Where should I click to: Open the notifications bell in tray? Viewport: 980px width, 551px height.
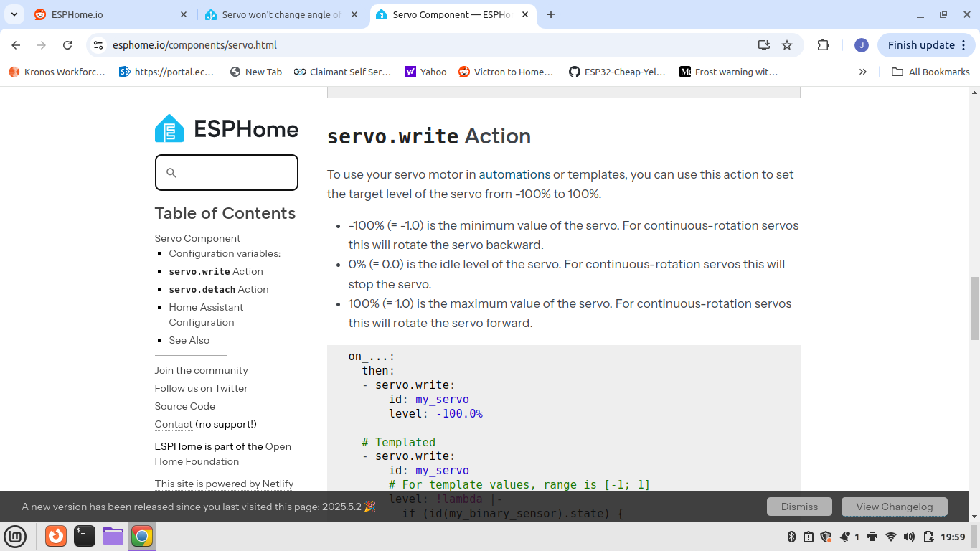pos(845,537)
